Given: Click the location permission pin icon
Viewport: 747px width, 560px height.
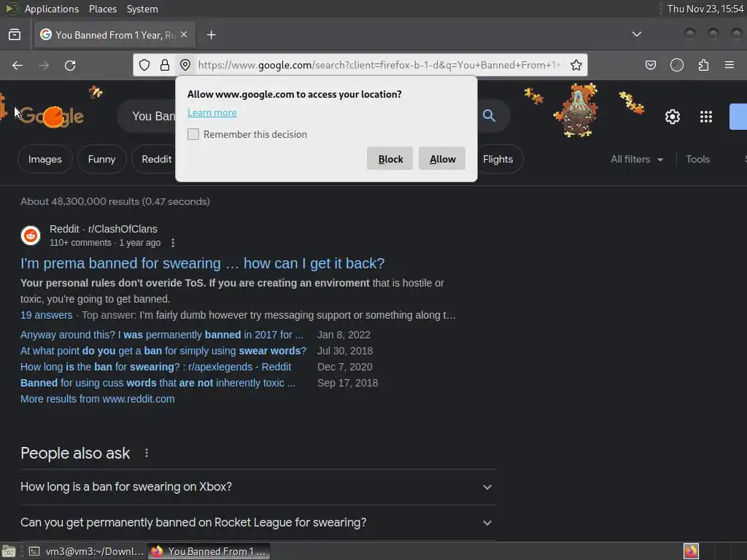Looking at the screenshot, I should (185, 65).
